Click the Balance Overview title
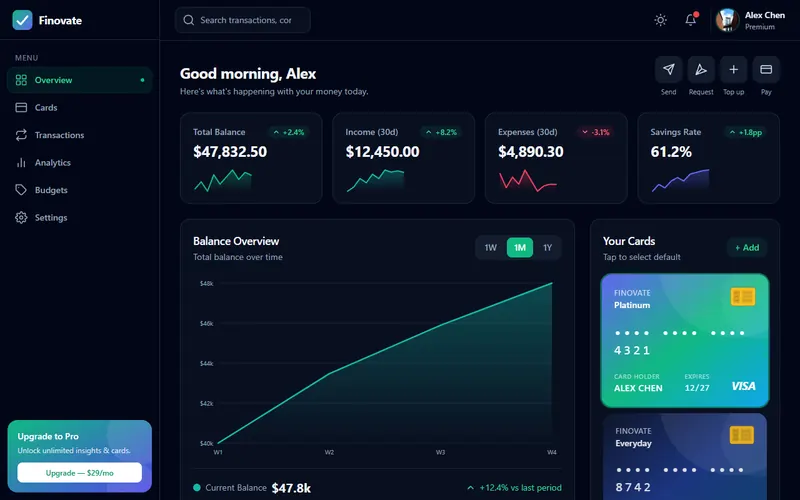The image size is (800, 500). pos(236,241)
